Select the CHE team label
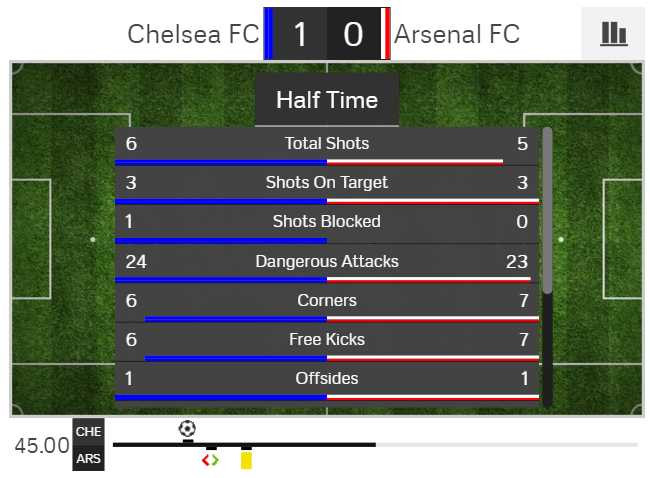The image size is (650, 478). click(x=88, y=431)
